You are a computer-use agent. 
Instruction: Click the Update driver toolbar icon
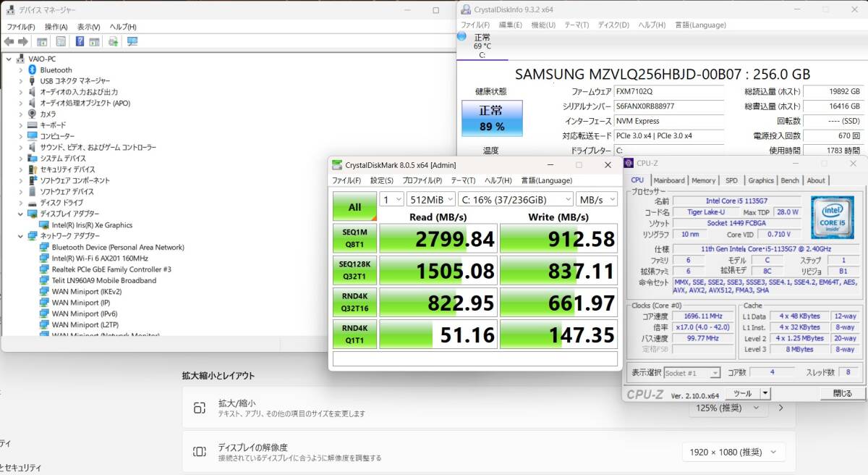[114, 41]
